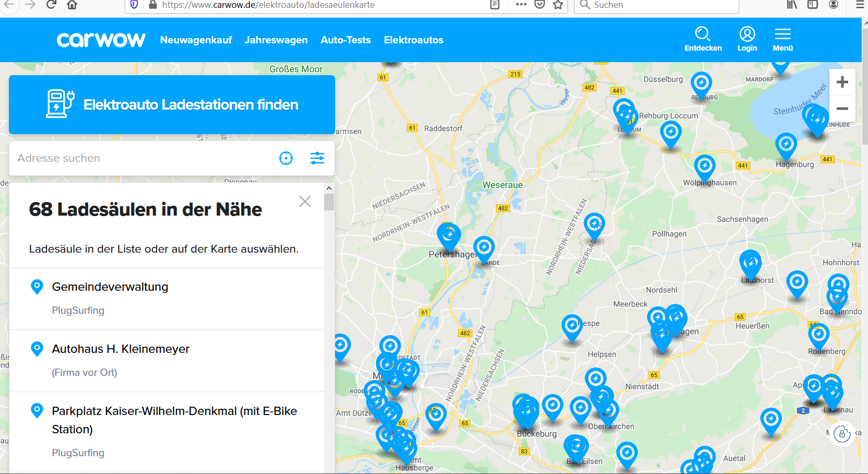The width and height of the screenshot is (868, 474).
Task: Open the Auto-Tests menu
Action: click(x=346, y=40)
